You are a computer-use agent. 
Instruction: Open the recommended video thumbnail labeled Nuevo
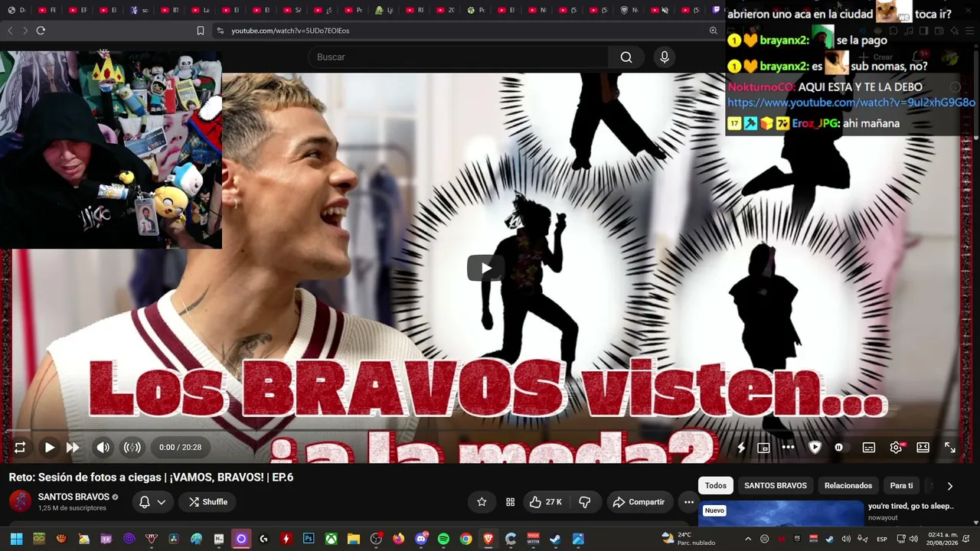tap(781, 514)
